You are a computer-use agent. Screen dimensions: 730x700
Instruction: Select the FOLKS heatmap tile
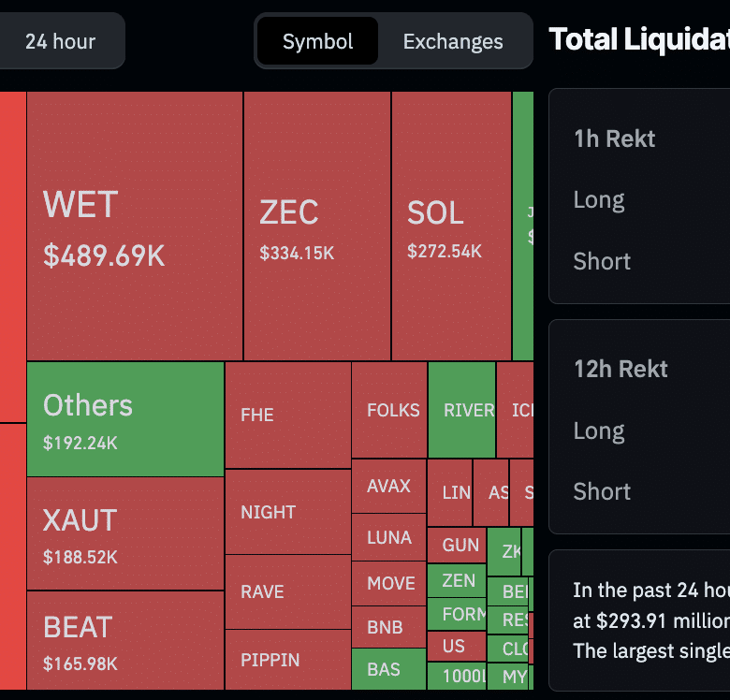(x=389, y=410)
